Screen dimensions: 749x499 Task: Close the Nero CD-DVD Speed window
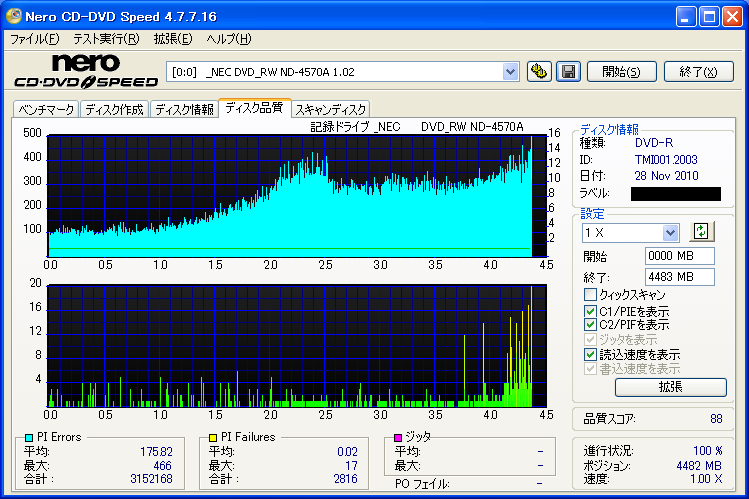732,17
